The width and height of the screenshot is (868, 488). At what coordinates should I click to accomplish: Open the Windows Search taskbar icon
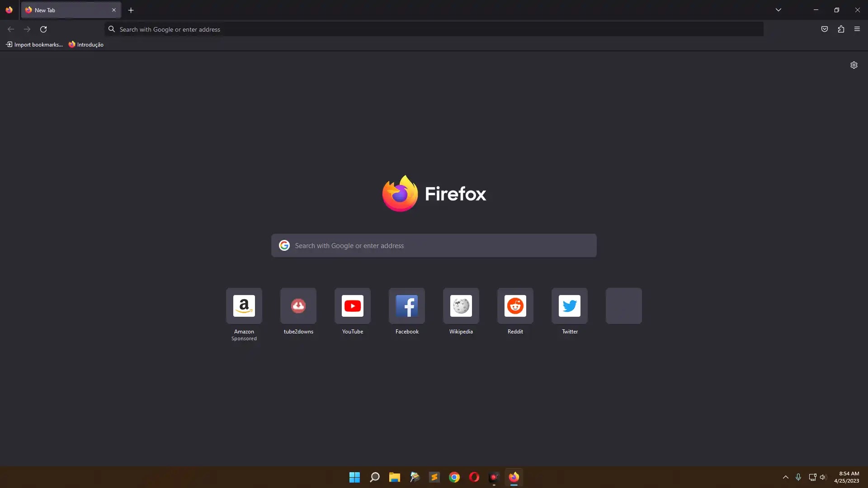[374, 477]
